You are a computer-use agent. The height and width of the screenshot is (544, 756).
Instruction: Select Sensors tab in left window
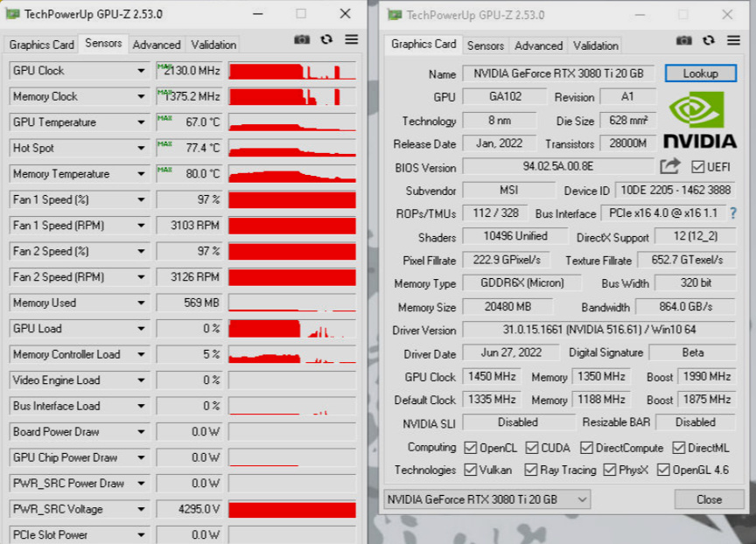coord(103,44)
